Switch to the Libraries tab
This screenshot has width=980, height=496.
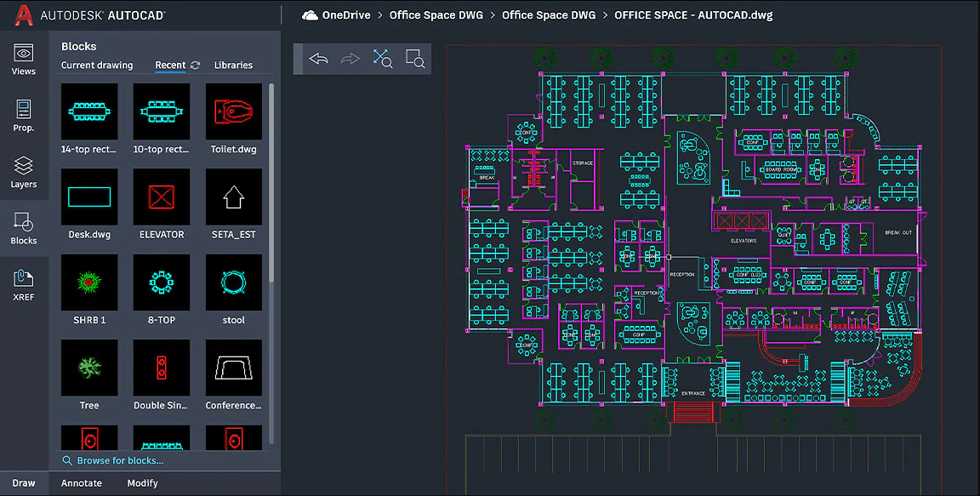[233, 65]
